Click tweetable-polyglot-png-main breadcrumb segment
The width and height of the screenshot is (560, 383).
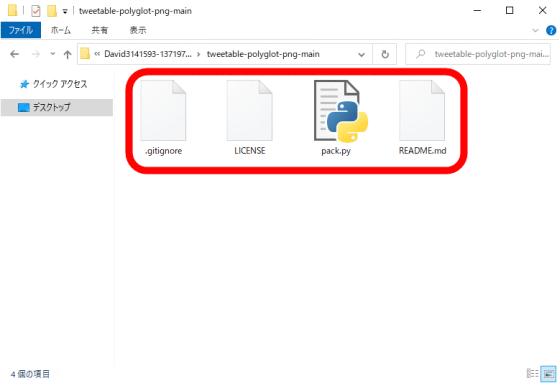263,54
